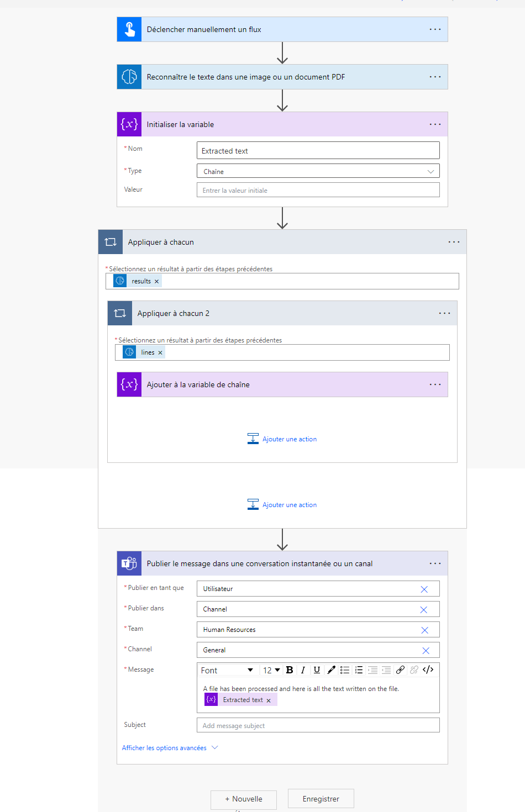The image size is (525, 812).
Task: Open options menu for Initialiser la variable
Action: click(x=435, y=124)
